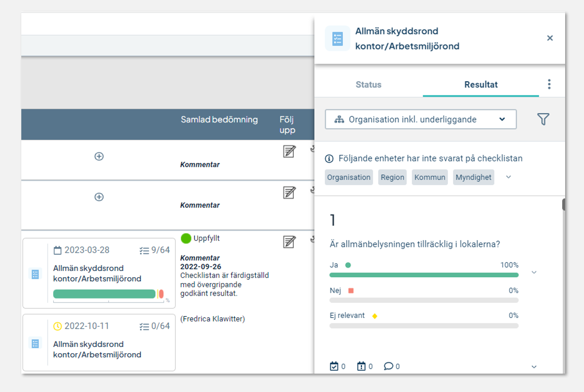Select the Resultat tab
584x392 pixels.
(481, 84)
